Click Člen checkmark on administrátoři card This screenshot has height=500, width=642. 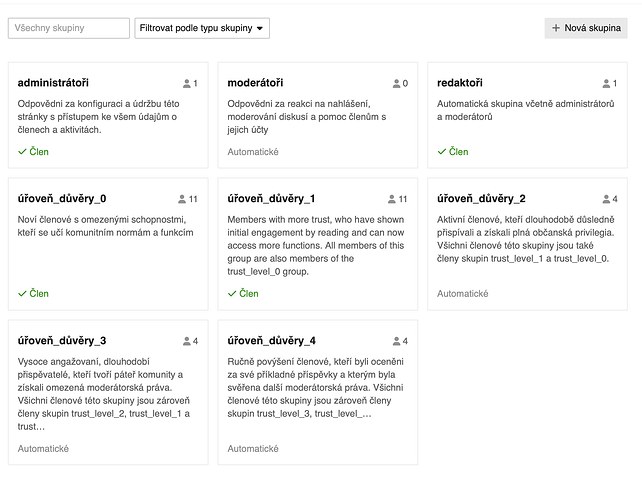(22, 152)
